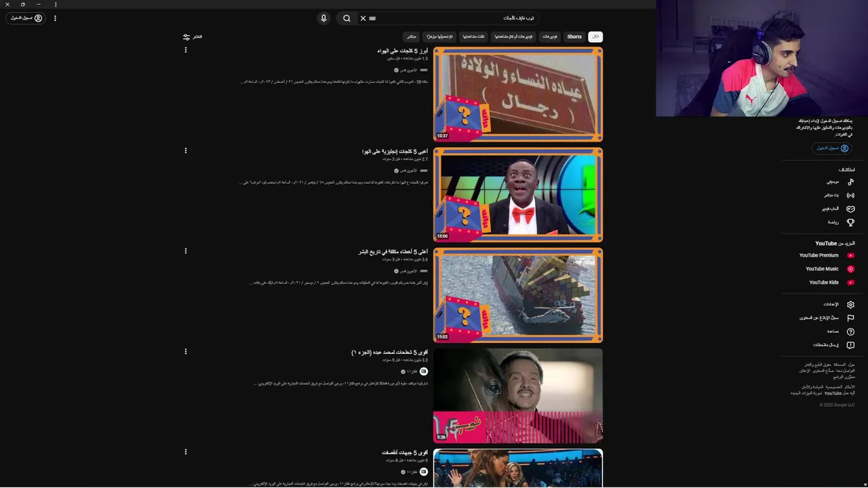Open the حول (About) footer link

[852, 365]
